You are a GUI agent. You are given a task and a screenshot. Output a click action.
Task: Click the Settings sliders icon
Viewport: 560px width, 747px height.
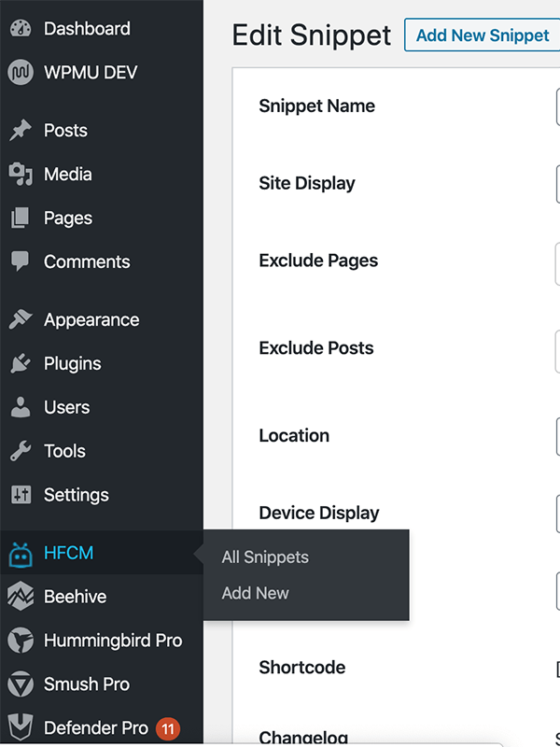coord(21,496)
